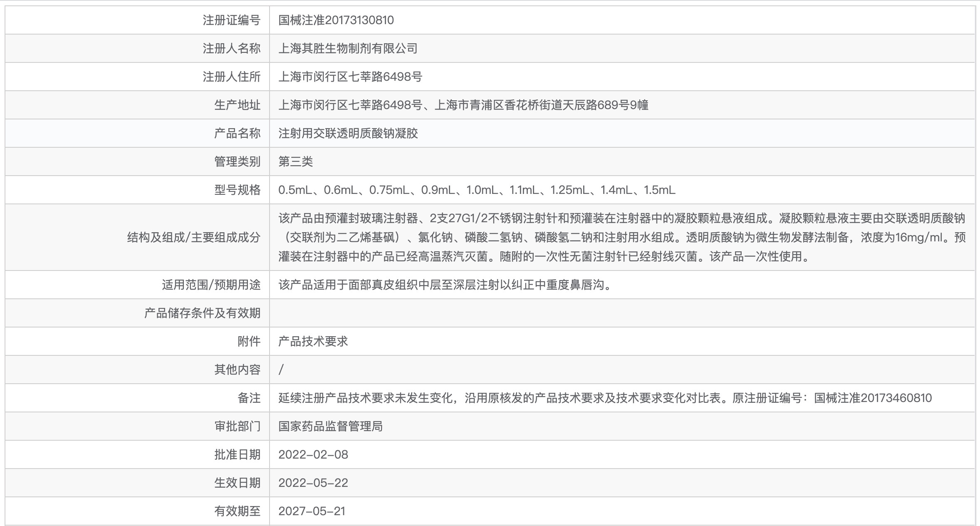This screenshot has width=980, height=526.
Task: Select the 生产地址 value mentioning 青浦区
Action: 463,105
